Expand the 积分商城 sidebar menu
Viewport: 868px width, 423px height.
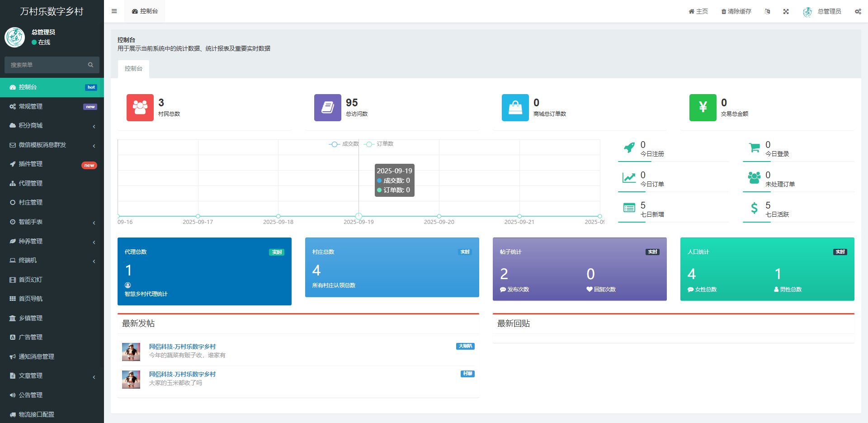(x=52, y=126)
